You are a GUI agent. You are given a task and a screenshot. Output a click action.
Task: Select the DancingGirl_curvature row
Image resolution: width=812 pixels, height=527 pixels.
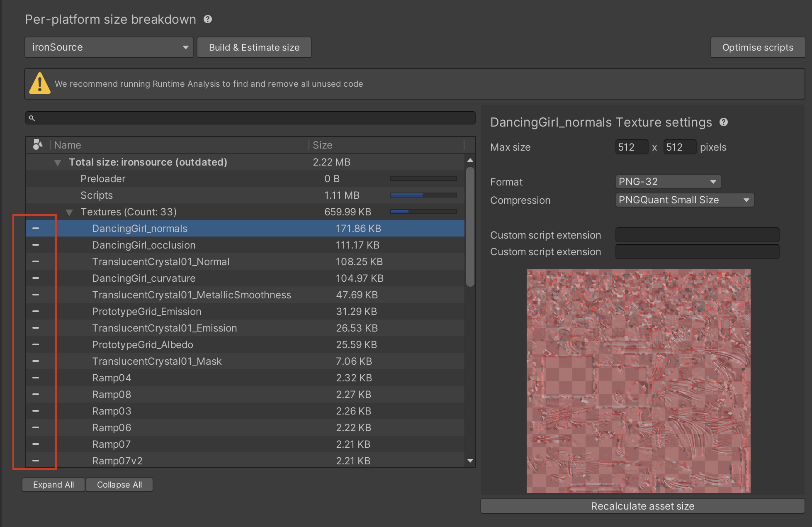point(245,278)
